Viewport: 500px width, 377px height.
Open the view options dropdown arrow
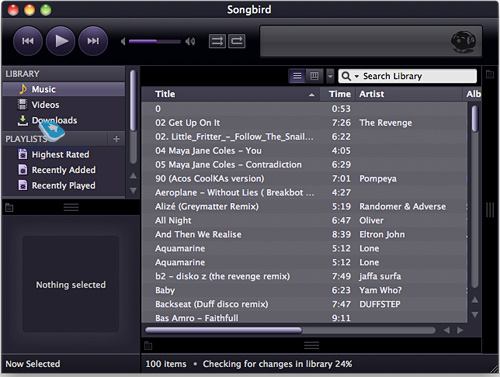tap(330, 76)
